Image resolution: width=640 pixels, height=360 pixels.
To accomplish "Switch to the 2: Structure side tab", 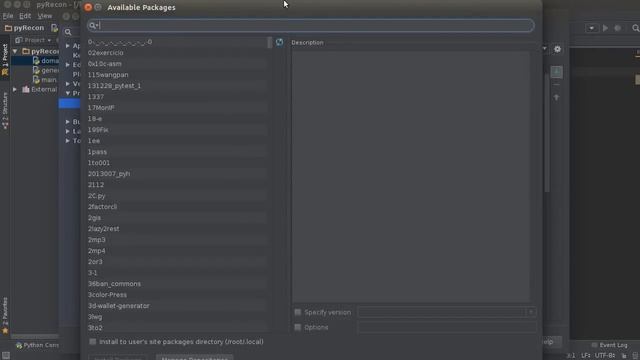I will coord(5,111).
